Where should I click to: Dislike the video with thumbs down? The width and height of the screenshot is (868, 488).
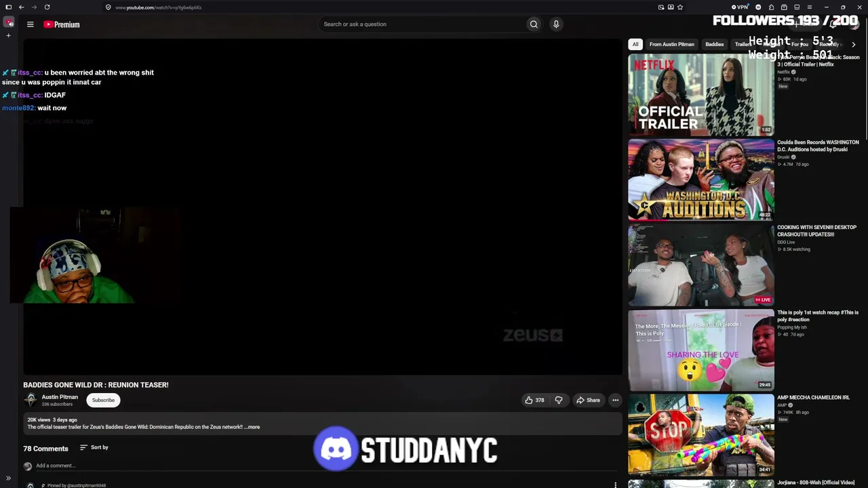[x=559, y=401]
